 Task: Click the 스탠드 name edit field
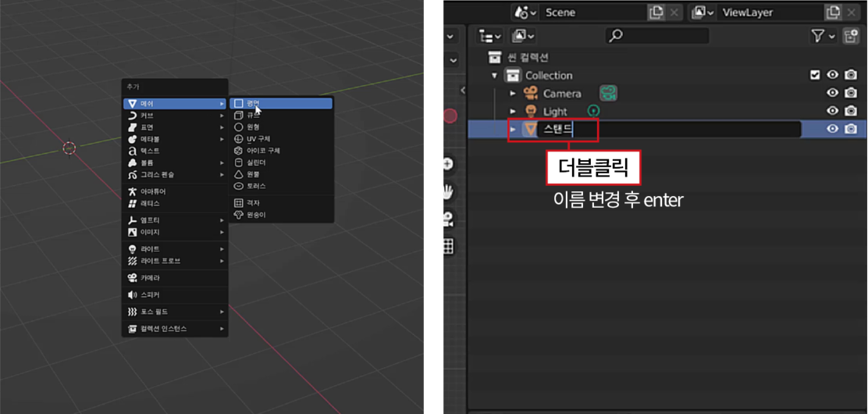(x=669, y=129)
